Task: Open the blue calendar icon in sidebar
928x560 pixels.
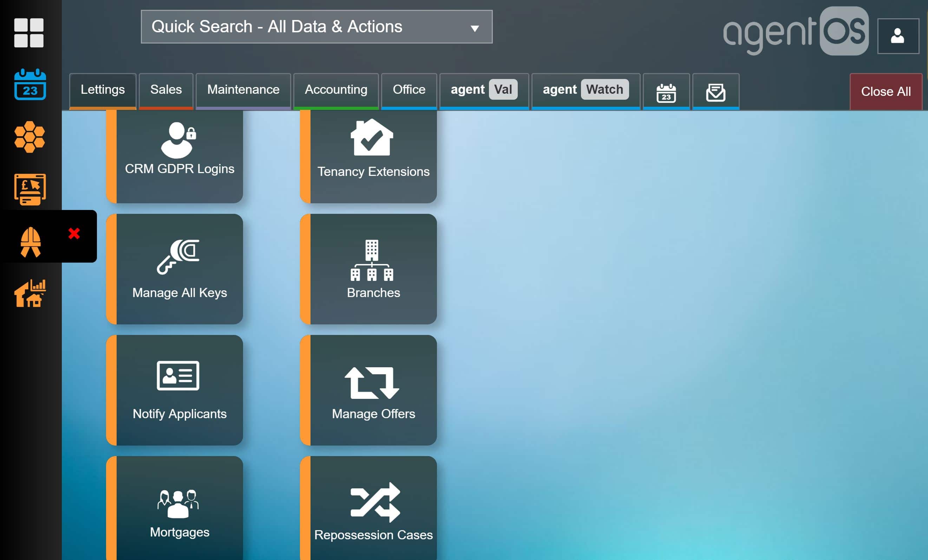Action: click(x=30, y=84)
